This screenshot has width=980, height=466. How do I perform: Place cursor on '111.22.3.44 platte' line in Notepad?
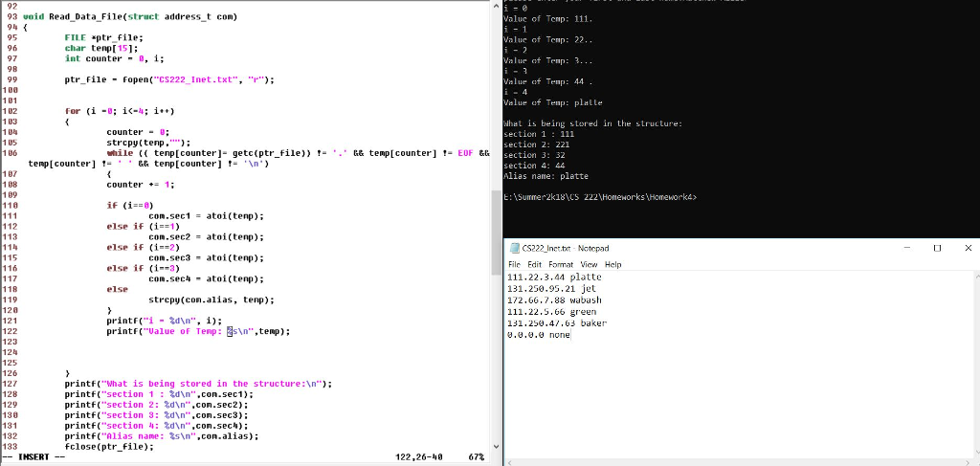click(x=554, y=277)
